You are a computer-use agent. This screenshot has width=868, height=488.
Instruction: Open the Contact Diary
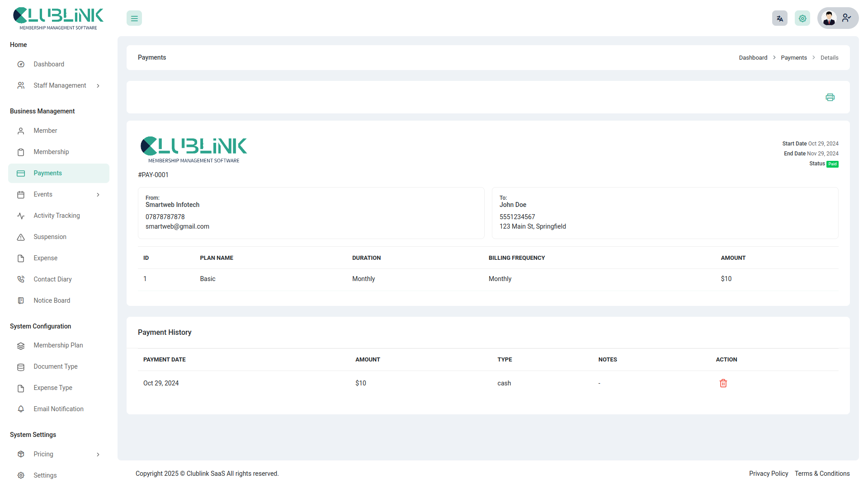(x=52, y=279)
